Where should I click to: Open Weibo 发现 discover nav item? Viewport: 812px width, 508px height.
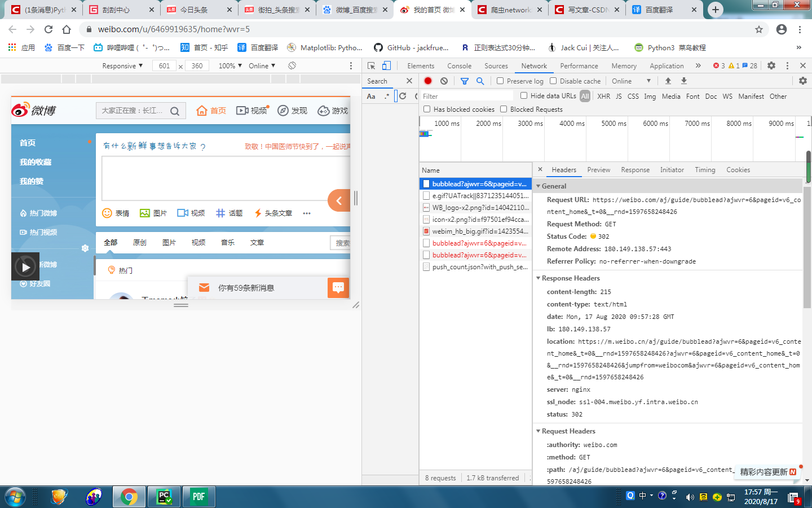pyautogui.click(x=292, y=111)
